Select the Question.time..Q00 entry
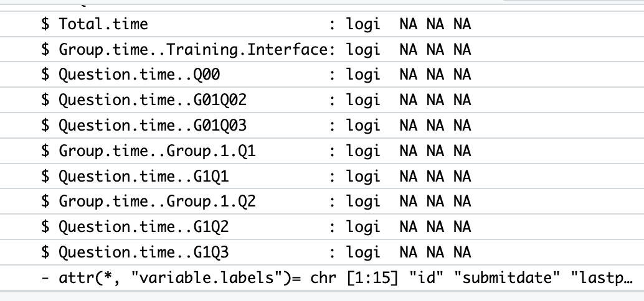Viewport: 644px width, 301px height. pyautogui.click(x=139, y=75)
